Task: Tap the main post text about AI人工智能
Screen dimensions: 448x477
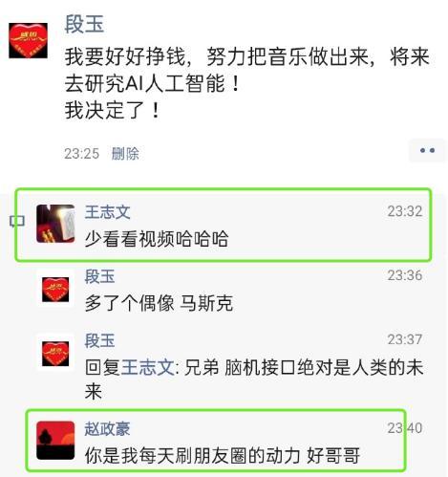Action: pyautogui.click(x=247, y=83)
